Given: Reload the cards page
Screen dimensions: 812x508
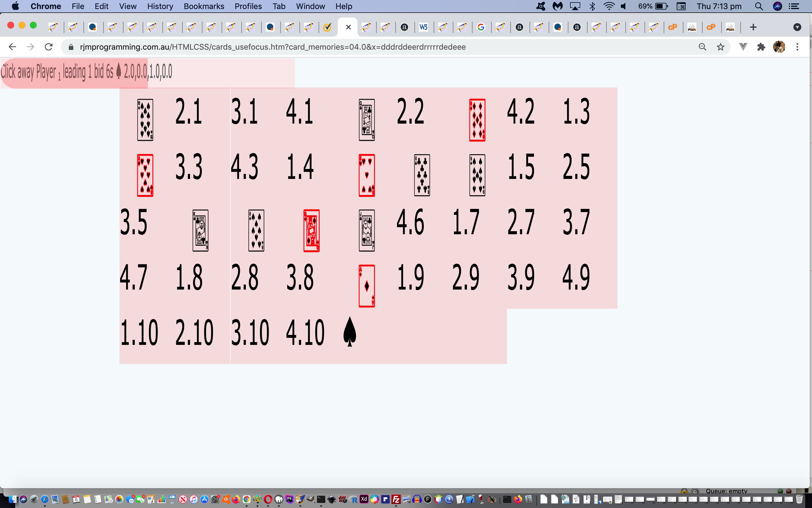Looking at the screenshot, I should click(x=49, y=47).
